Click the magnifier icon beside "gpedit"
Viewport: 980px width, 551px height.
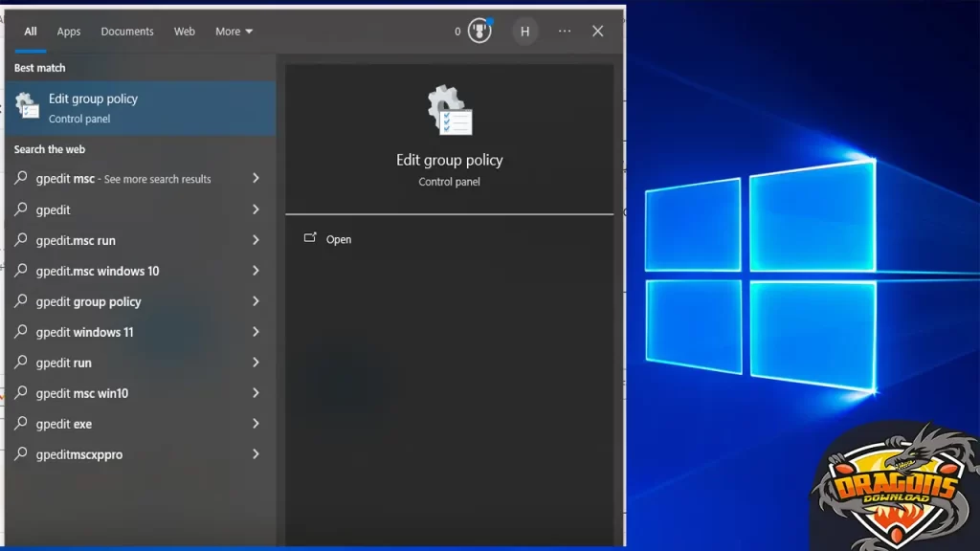pyautogui.click(x=21, y=209)
